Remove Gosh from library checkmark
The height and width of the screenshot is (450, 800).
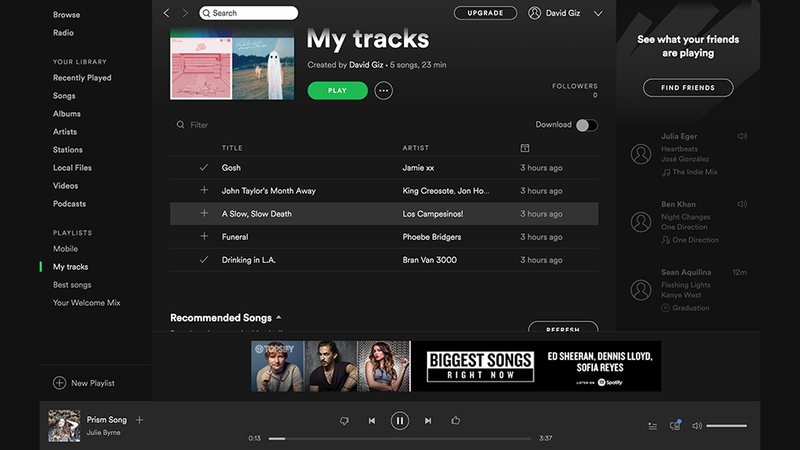[x=204, y=167]
